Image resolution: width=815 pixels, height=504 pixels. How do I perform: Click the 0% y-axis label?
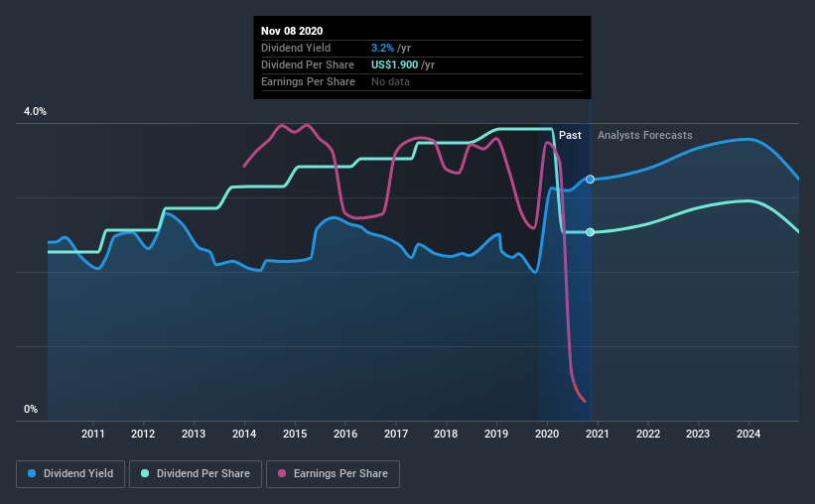[31, 410]
